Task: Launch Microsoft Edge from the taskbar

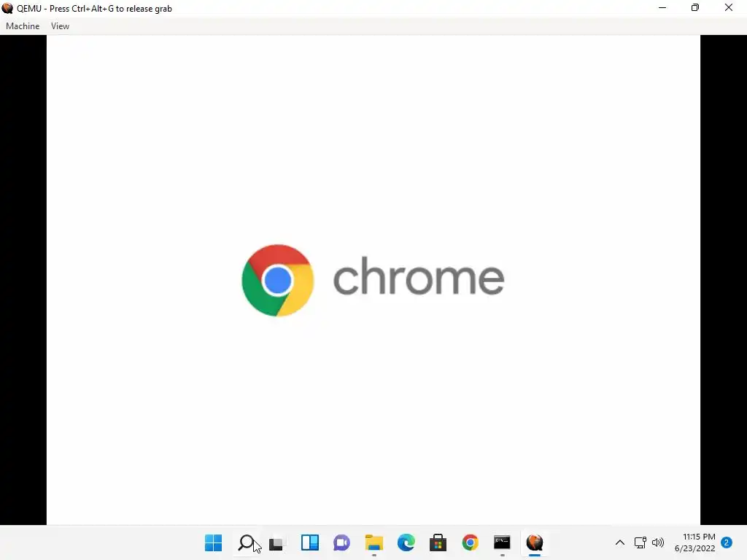Action: 406,542
